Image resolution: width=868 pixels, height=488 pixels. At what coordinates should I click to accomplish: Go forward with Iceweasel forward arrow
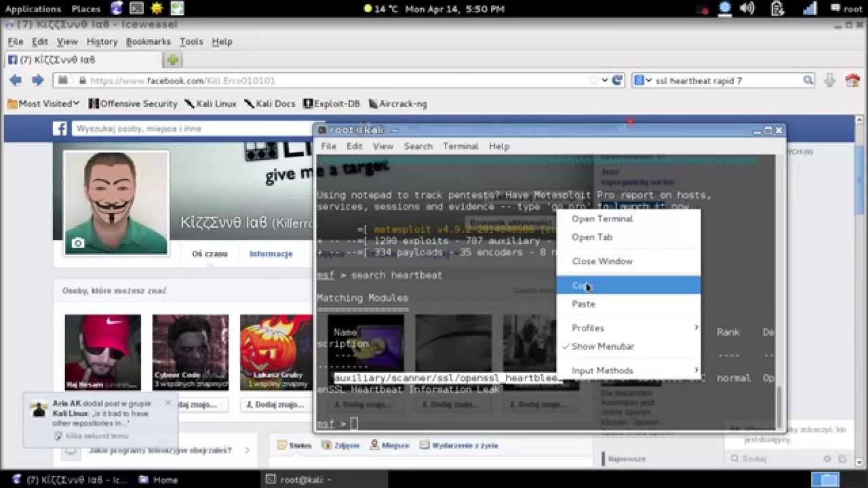coord(37,80)
